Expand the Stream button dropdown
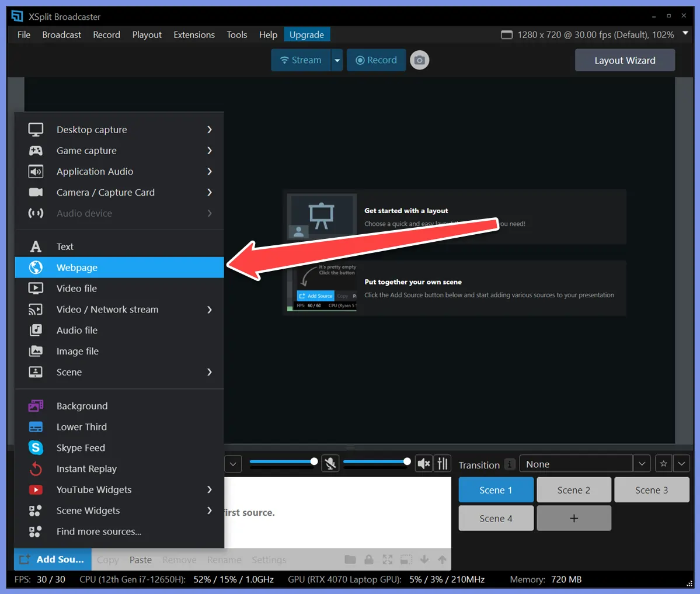700x594 pixels. [336, 60]
